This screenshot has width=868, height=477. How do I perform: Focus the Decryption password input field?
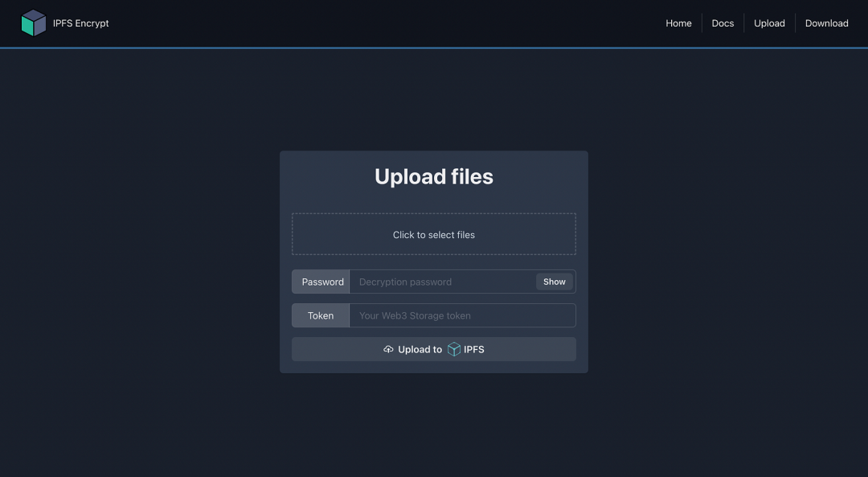click(x=442, y=282)
